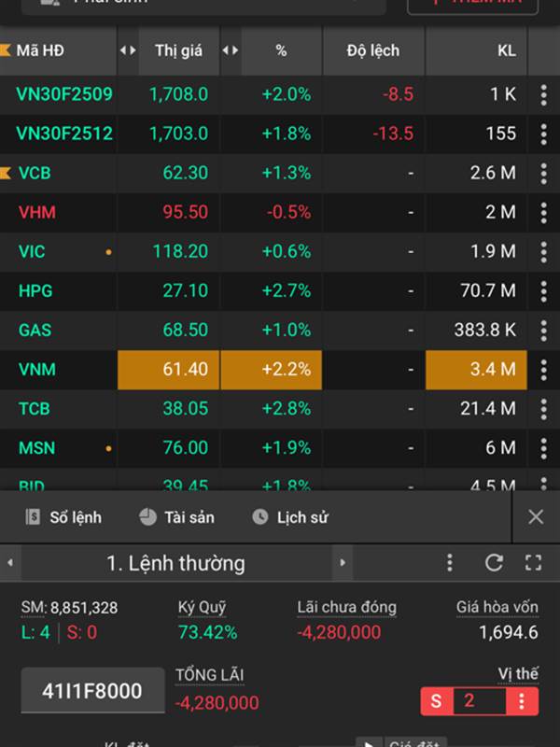Click TCB percent change +2.8%
Screen dimensions: 560x747
coord(287,409)
